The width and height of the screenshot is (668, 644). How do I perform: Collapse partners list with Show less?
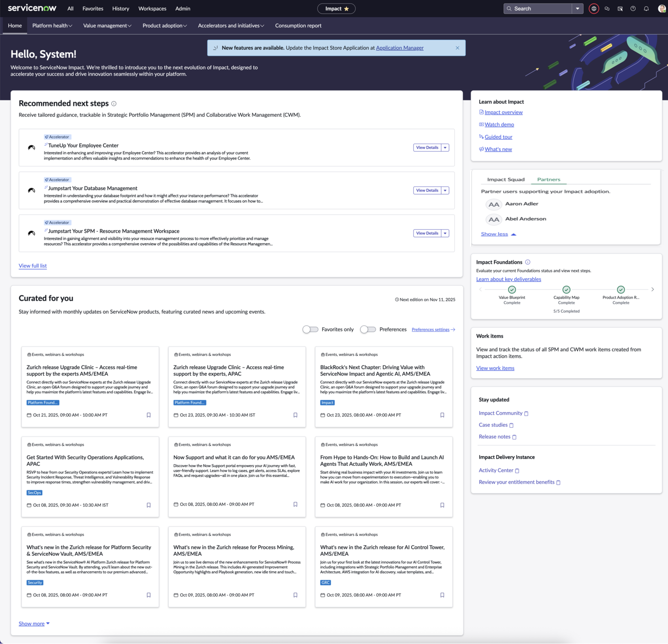coord(498,234)
